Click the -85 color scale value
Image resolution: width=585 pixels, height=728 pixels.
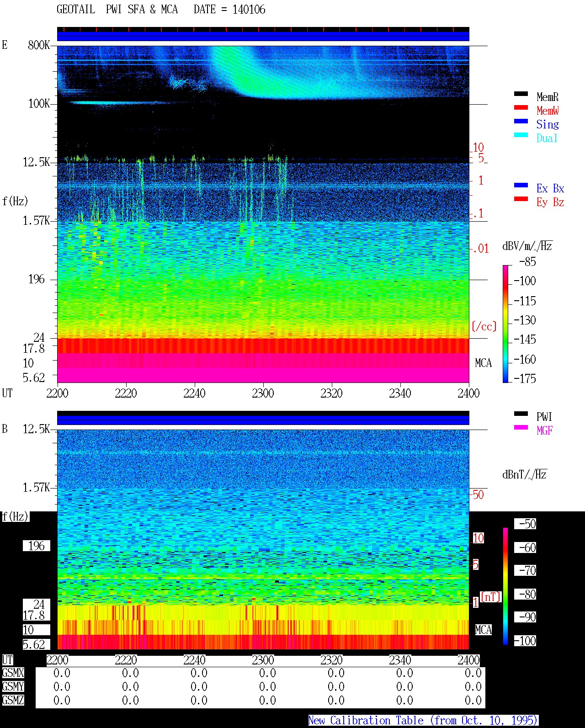527,262
